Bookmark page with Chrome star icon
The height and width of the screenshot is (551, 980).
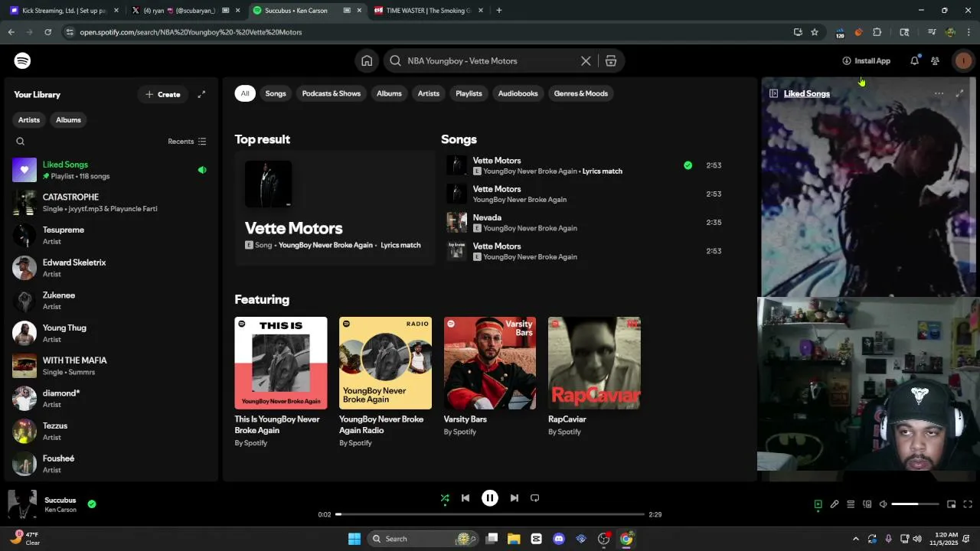(815, 32)
